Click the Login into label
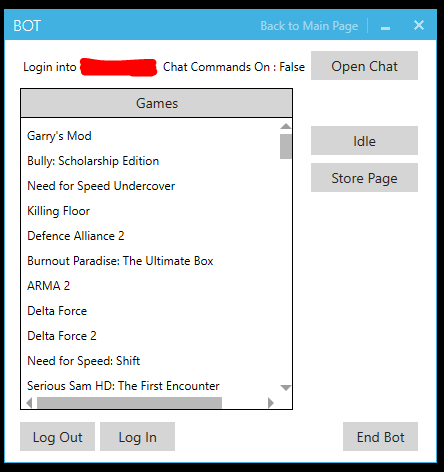The height and width of the screenshot is (472, 444). [x=50, y=67]
